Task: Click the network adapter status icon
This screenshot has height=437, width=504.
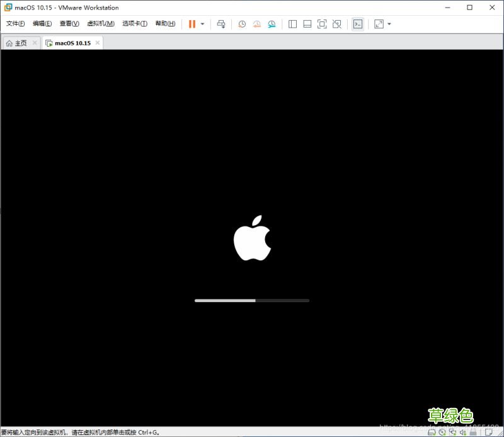Action: 452,433
